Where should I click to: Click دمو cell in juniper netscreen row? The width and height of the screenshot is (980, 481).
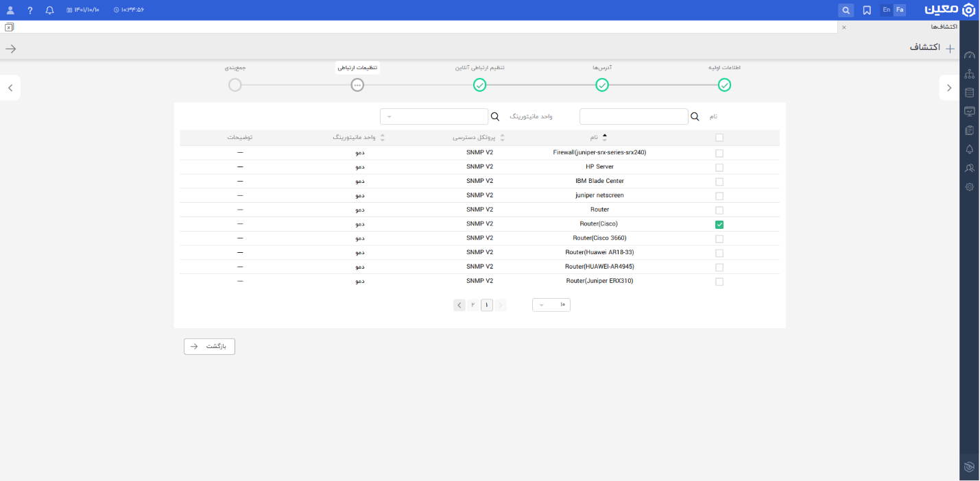click(x=359, y=195)
